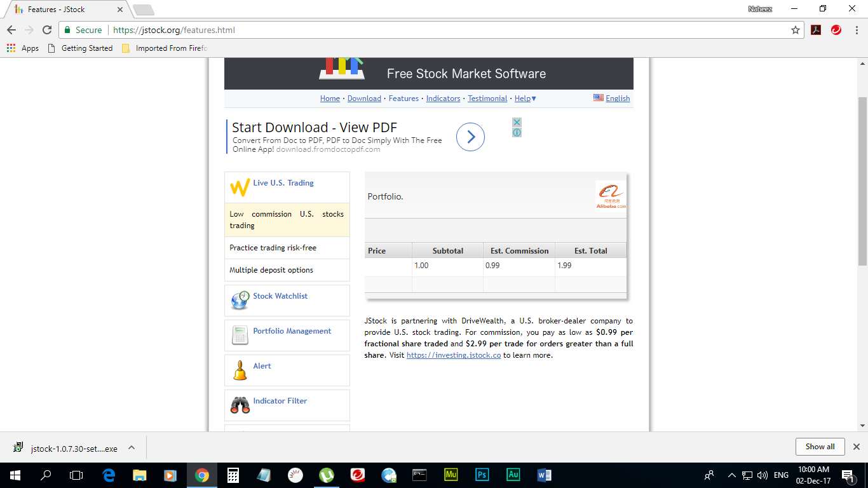The width and height of the screenshot is (868, 488).
Task: Open the Chrome three-dot menu
Action: pyautogui.click(x=855, y=30)
